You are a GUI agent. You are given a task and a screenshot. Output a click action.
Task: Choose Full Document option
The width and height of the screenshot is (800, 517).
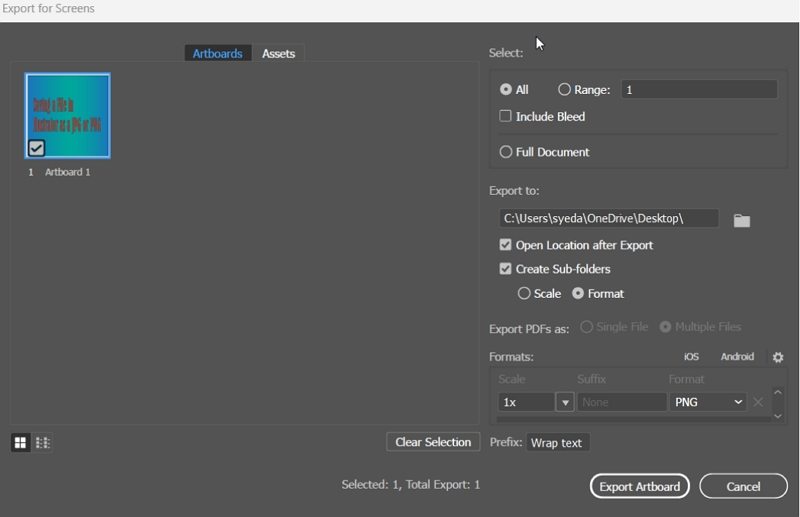click(x=506, y=152)
